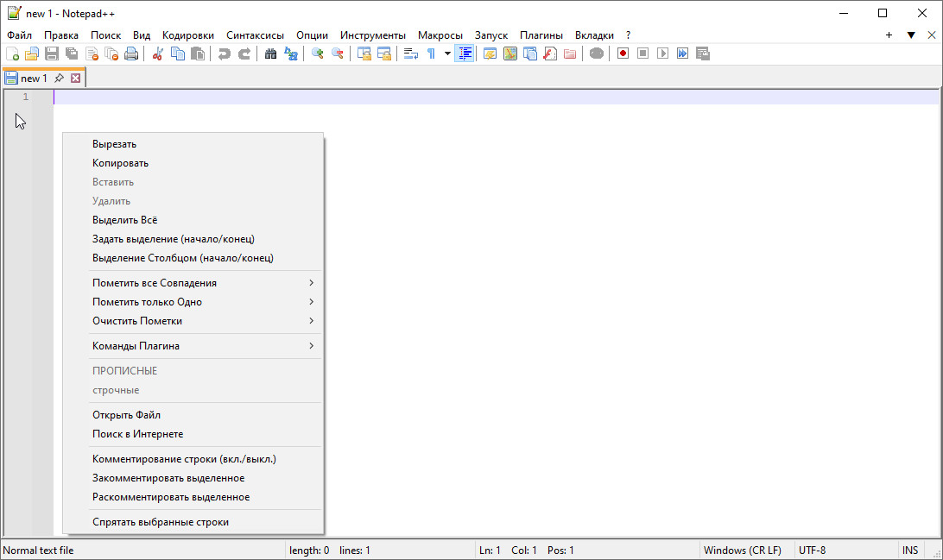Screen dimensions: 943x560
Task: Click the Zoom in magnifier icon
Action: (317, 53)
